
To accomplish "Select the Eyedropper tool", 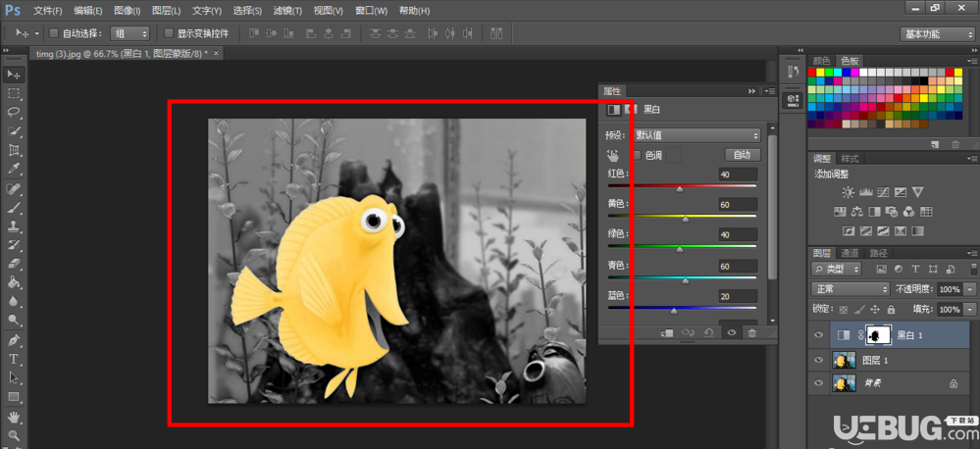I will pos(13,169).
